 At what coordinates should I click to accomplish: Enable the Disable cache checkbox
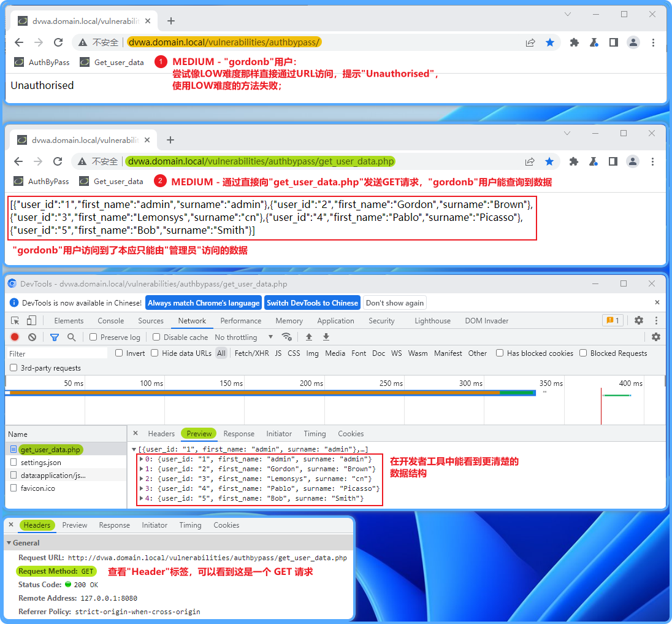[156, 337]
